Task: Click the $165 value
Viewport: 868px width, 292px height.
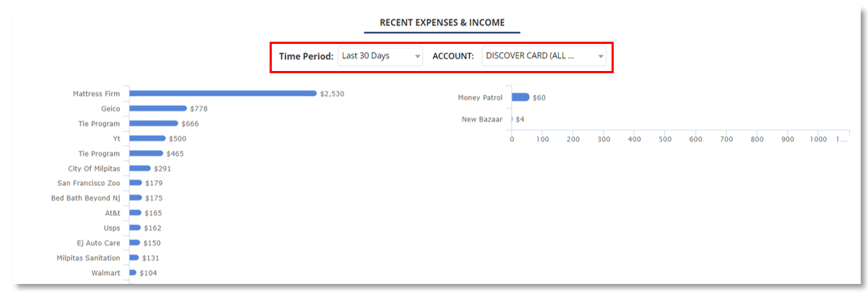Action: [153, 213]
